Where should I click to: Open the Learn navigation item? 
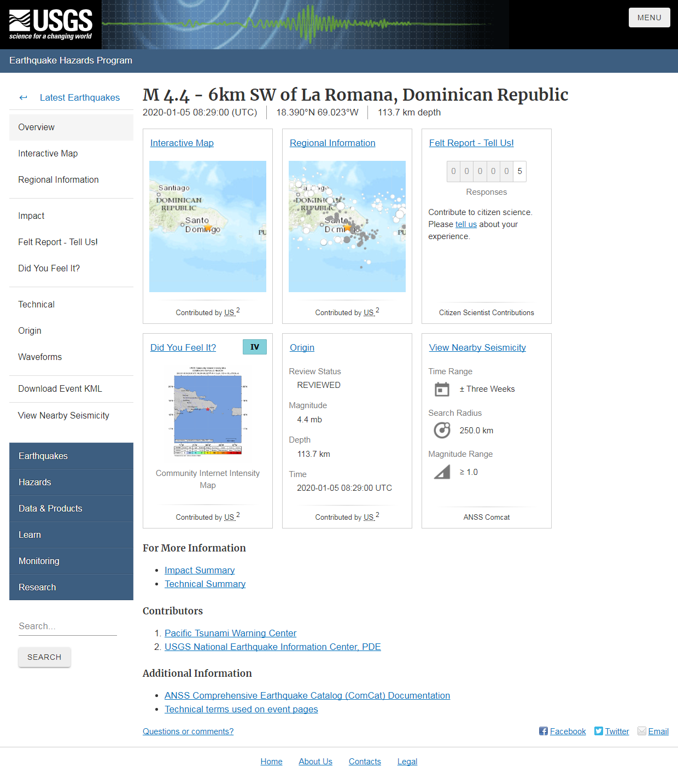point(71,535)
